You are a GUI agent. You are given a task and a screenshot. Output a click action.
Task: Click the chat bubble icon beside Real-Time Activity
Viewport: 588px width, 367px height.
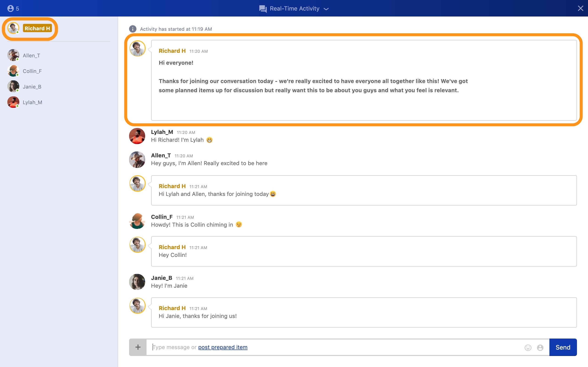pyautogui.click(x=262, y=8)
